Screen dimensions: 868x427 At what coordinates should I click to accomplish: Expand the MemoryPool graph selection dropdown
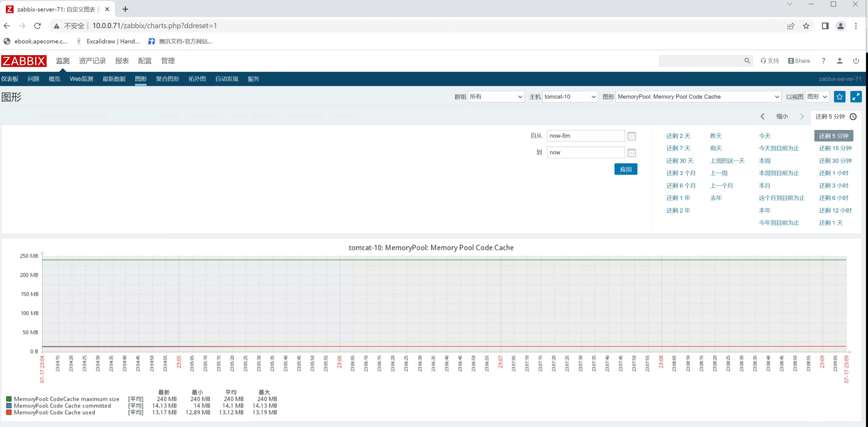(x=698, y=97)
